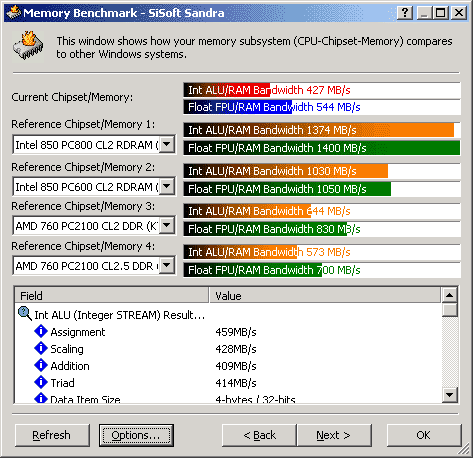
Task: Expand the AMD 760 PC2100 CL2 DDR dropdown
Action: (167, 226)
